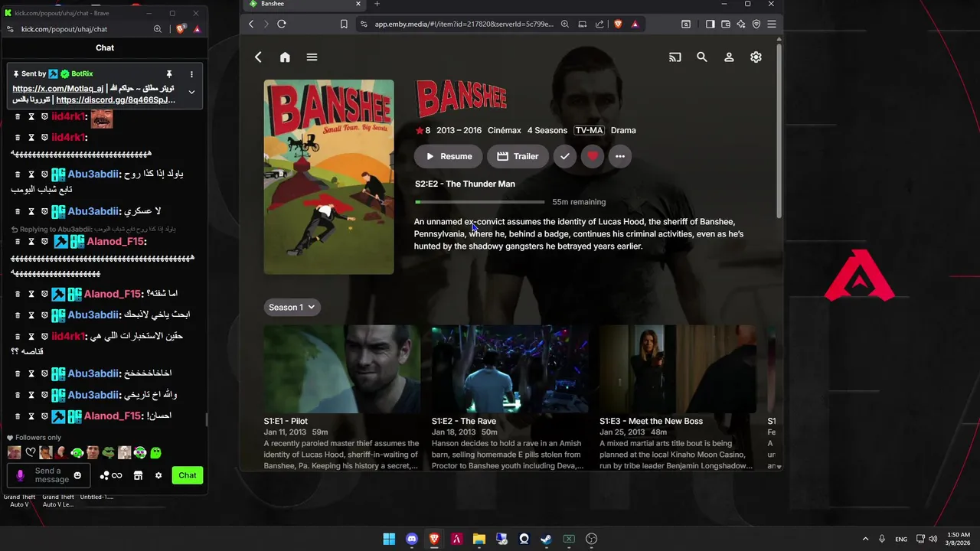The image size is (980, 551).
Task: Open the Emby hamburger menu
Action: [312, 57]
